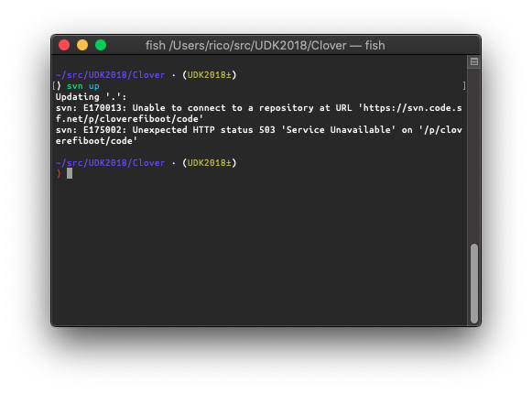The height and width of the screenshot is (394, 532).
Task: Click the gray block cursor at the prompt
Action: point(70,173)
